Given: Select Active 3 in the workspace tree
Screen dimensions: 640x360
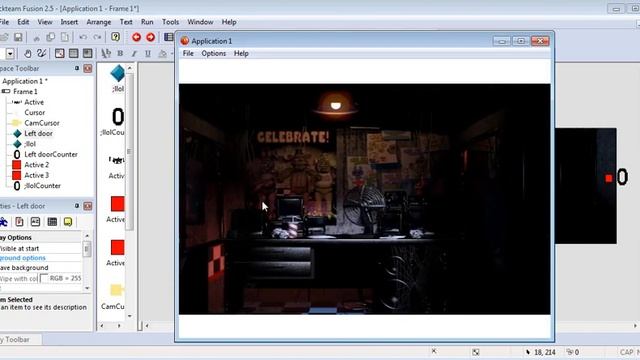Looking at the screenshot, I should coord(37,175).
